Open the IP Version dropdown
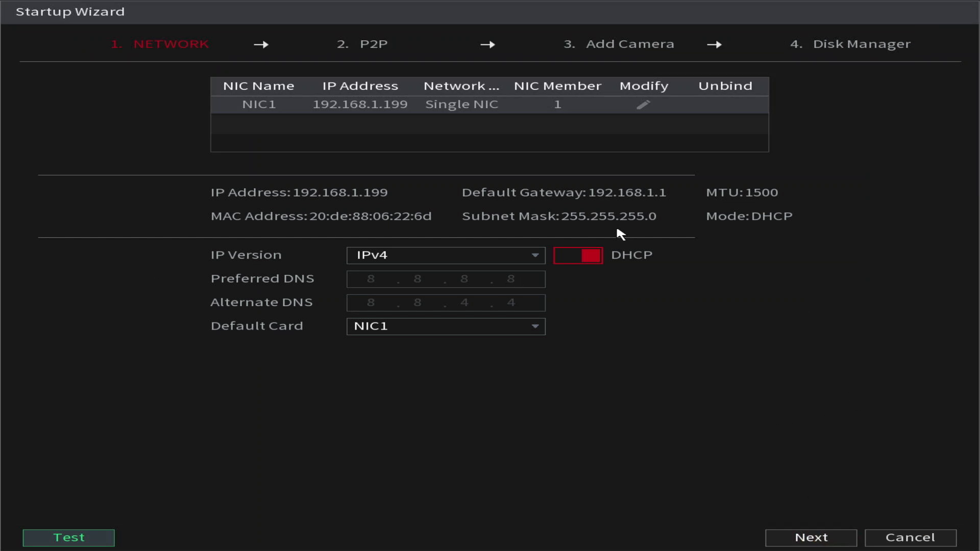Screen dimensions: 980x551 coord(446,256)
